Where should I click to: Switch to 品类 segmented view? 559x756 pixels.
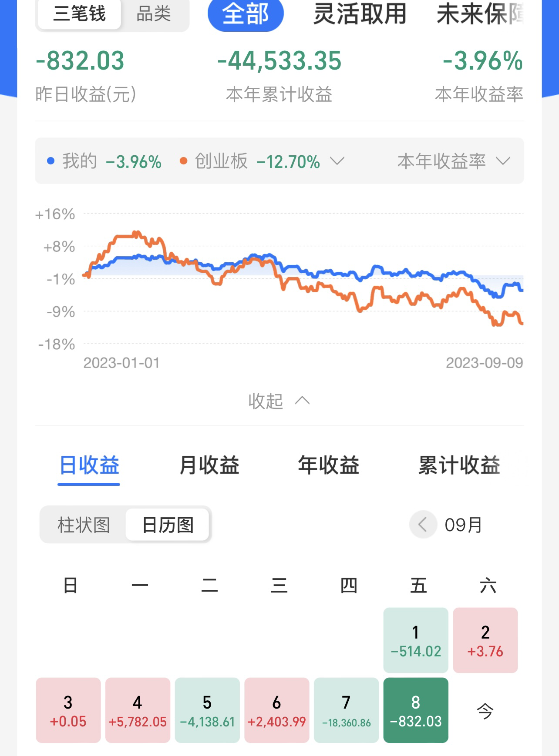(154, 14)
